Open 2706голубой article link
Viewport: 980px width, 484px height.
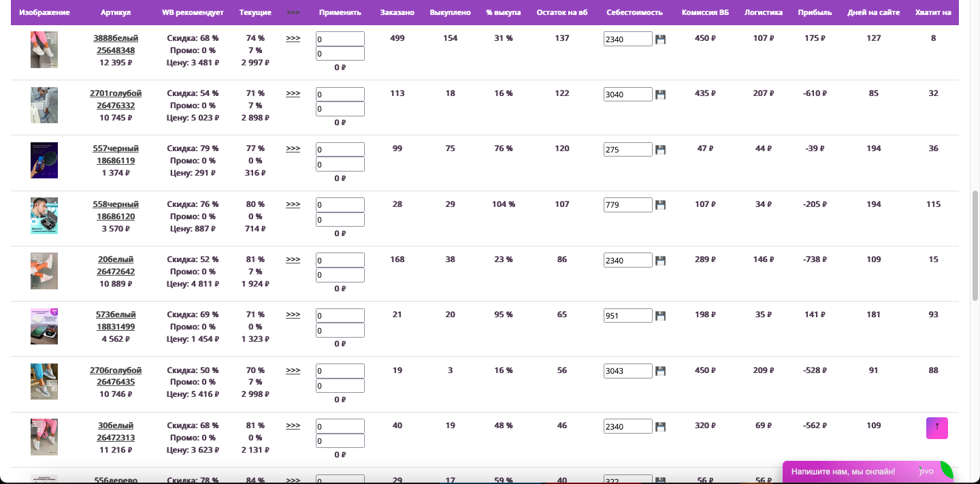[116, 370]
